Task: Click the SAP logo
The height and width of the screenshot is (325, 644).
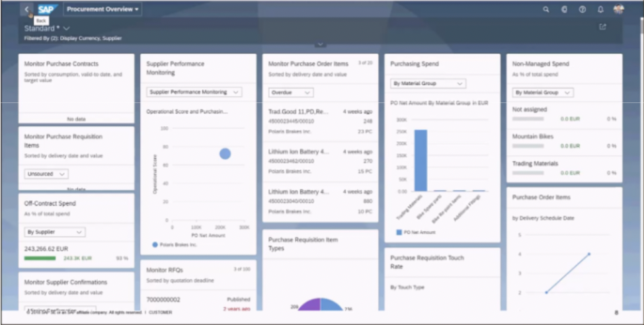Action: (48, 9)
